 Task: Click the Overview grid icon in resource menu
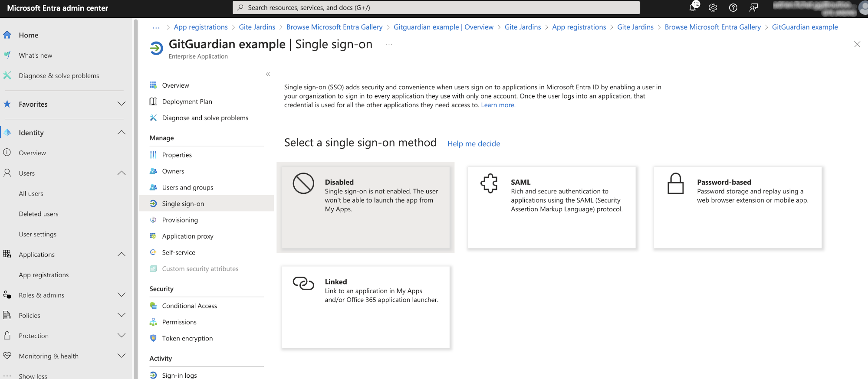click(x=153, y=85)
